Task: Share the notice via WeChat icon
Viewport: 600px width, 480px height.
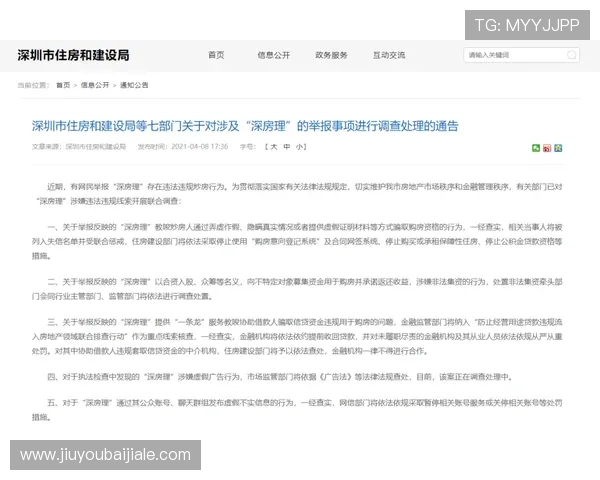Action: pyautogui.click(x=536, y=148)
